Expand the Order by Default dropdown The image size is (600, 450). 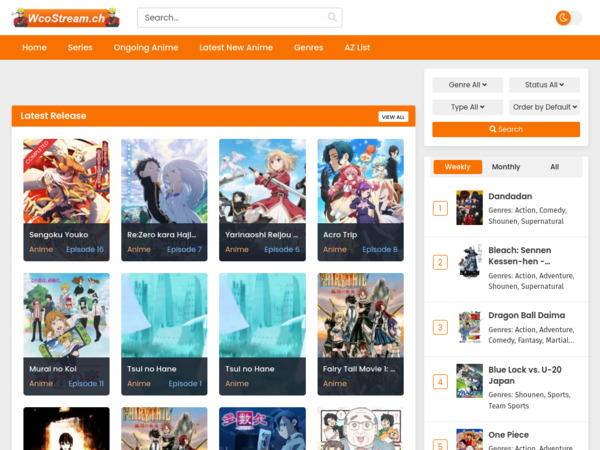coord(544,107)
